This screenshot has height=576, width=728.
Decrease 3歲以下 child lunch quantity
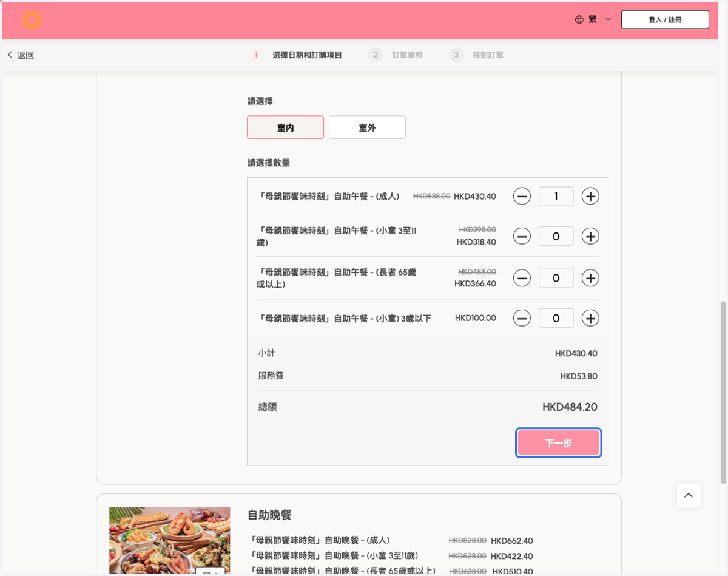tap(522, 318)
